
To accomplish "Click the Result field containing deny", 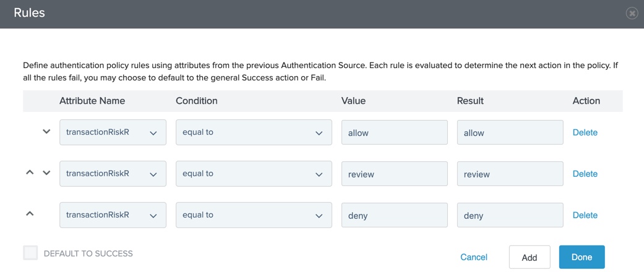I will click(x=510, y=215).
